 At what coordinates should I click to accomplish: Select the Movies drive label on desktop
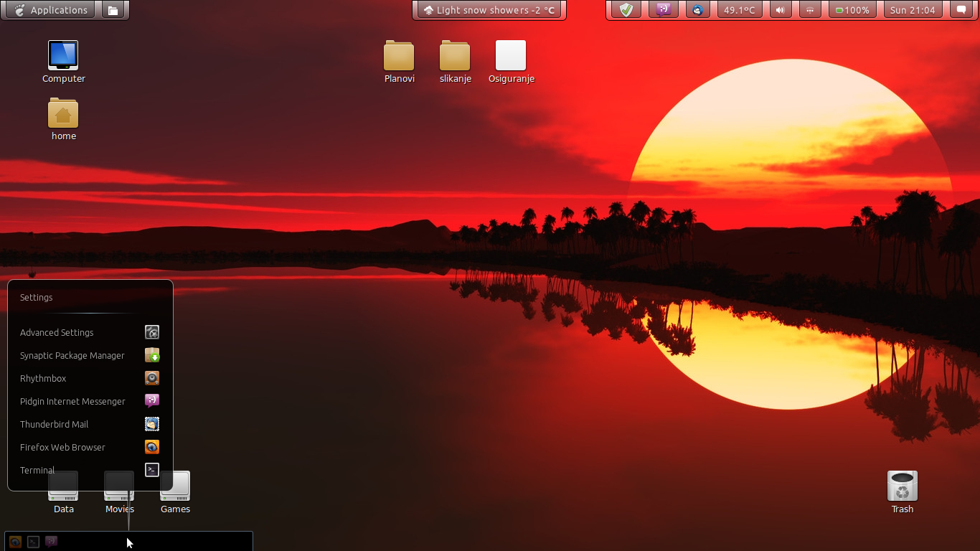pyautogui.click(x=120, y=509)
